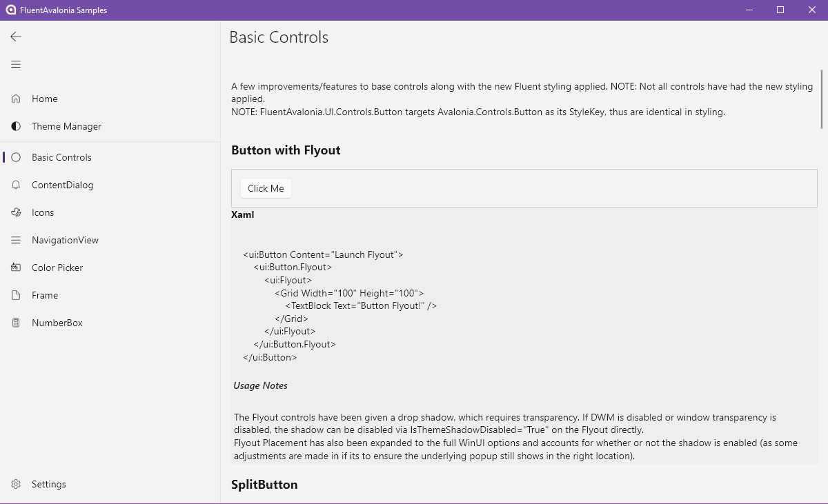The height and width of the screenshot is (504, 828).
Task: Click the FluentAvalonia app logo in title bar
Action: point(10,10)
